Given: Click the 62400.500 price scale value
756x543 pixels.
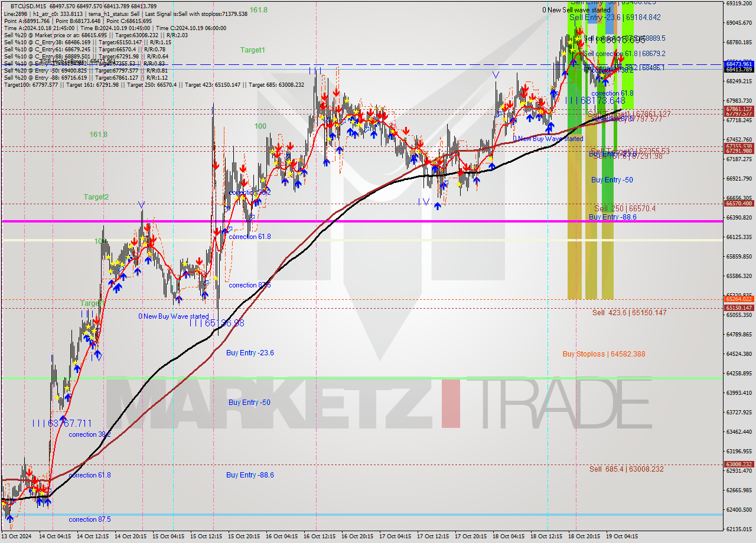Looking at the screenshot, I should [739, 510].
